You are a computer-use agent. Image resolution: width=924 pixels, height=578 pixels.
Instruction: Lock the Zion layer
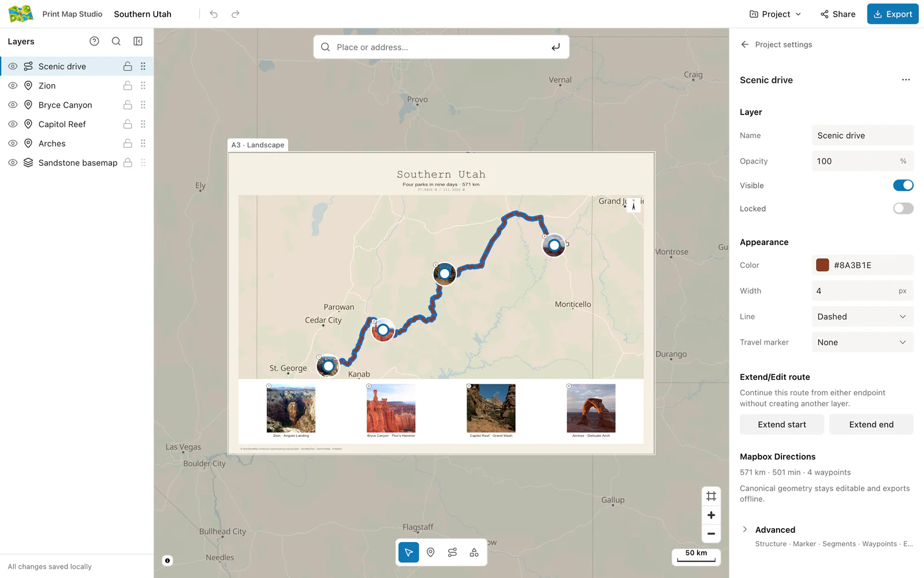128,86
